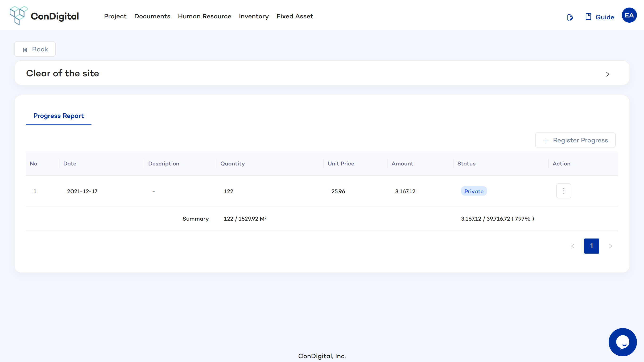Select page 1 in pagination
The height and width of the screenshot is (362, 644).
pyautogui.click(x=591, y=246)
